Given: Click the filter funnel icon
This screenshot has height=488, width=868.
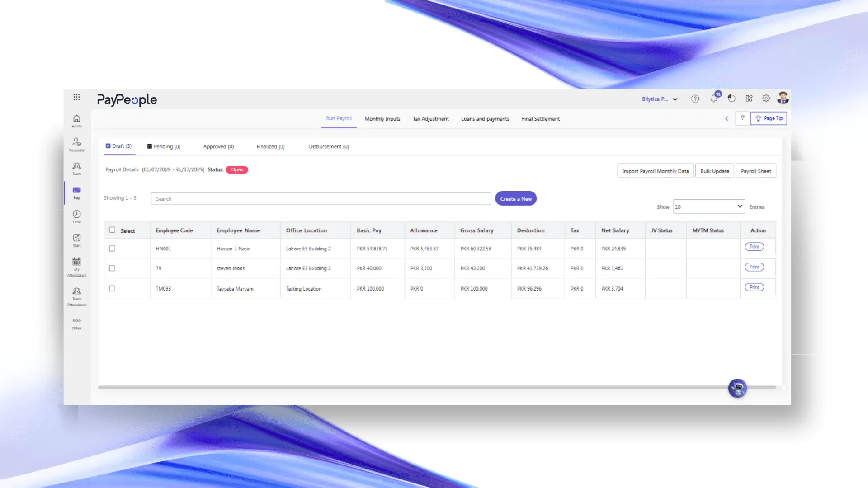Looking at the screenshot, I should (742, 118).
